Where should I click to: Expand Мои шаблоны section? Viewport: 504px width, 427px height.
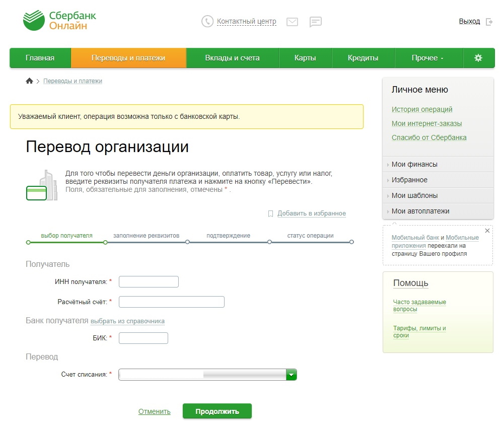pyautogui.click(x=414, y=195)
